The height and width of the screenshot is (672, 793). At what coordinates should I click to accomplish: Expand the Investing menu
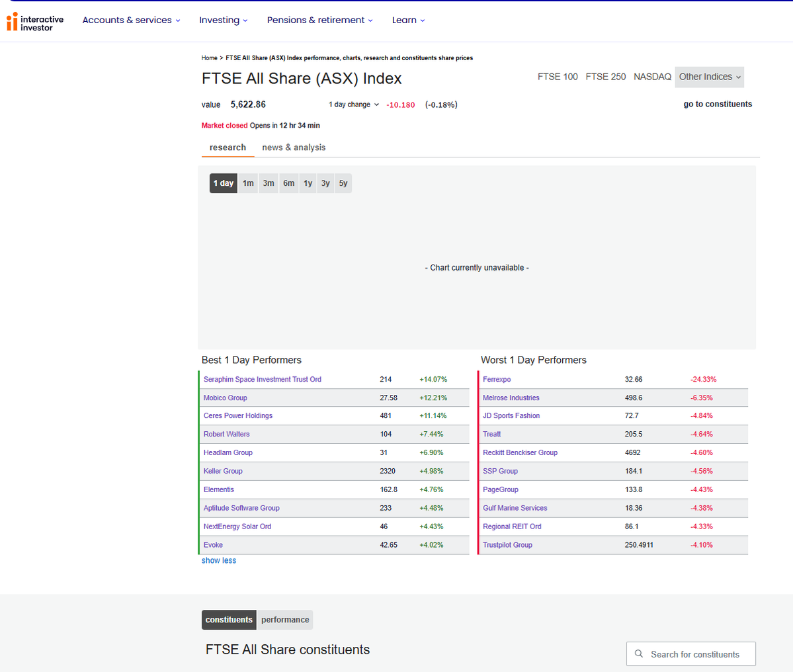point(223,21)
